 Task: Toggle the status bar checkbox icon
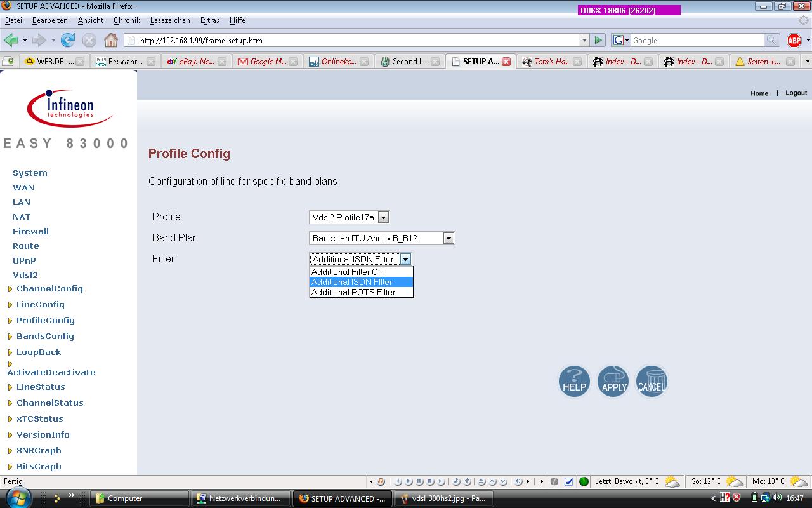point(568,481)
